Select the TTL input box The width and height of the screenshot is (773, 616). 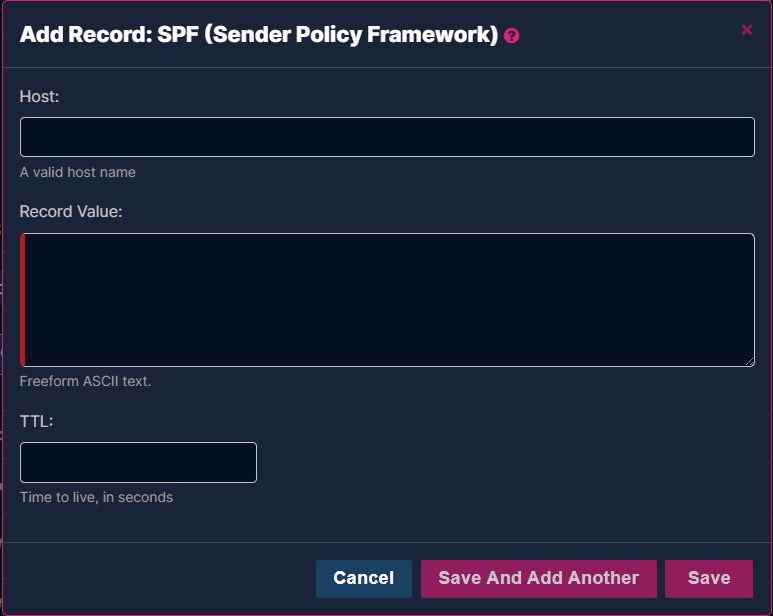coord(138,462)
